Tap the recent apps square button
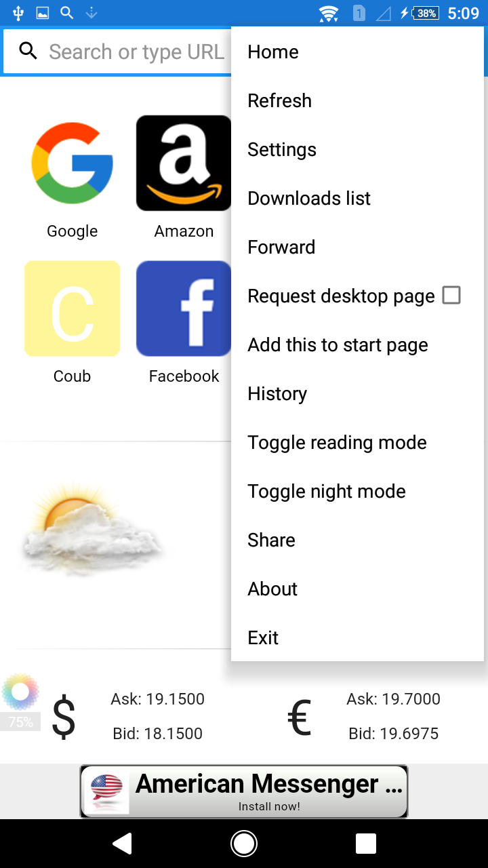488x868 pixels. point(366,843)
